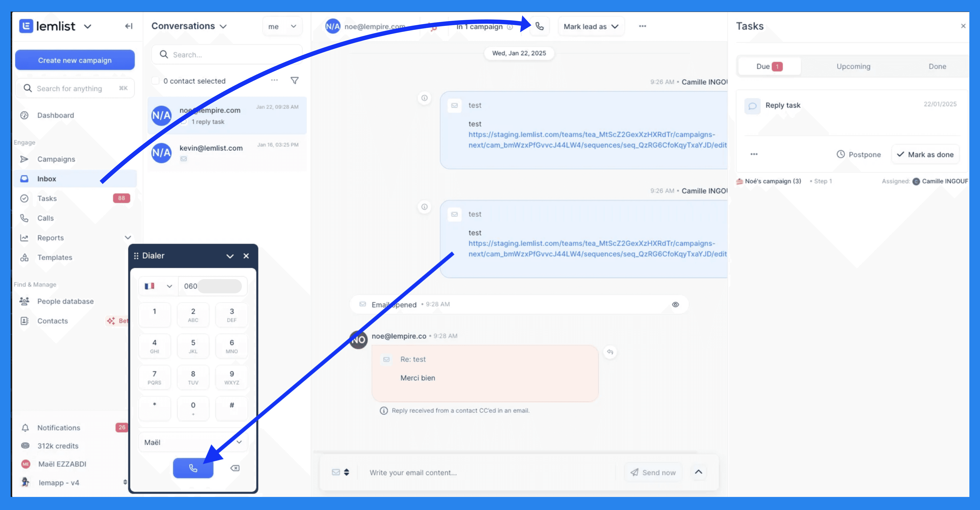Click the info icon beside first test email
Image resolution: width=980 pixels, height=510 pixels.
tap(425, 98)
